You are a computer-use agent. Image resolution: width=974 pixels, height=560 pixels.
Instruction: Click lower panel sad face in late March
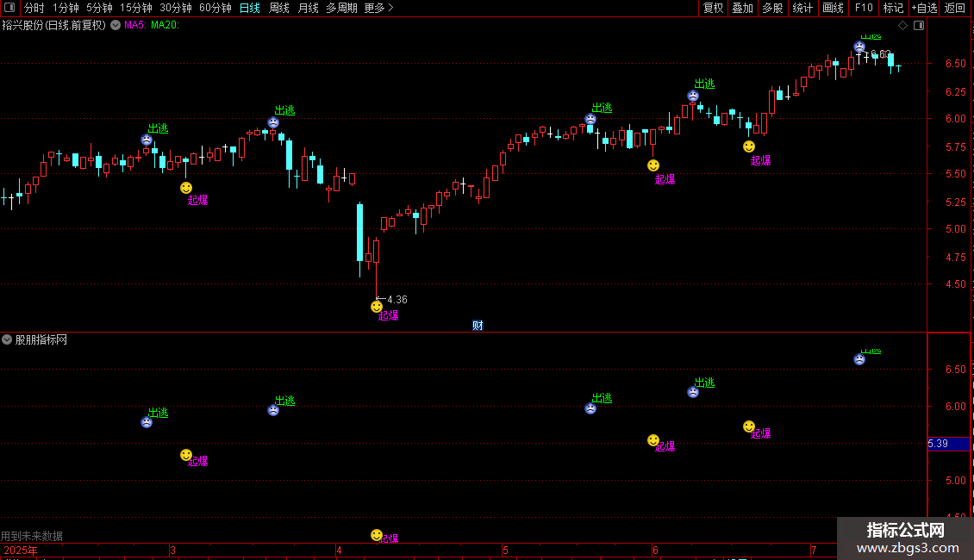point(273,410)
